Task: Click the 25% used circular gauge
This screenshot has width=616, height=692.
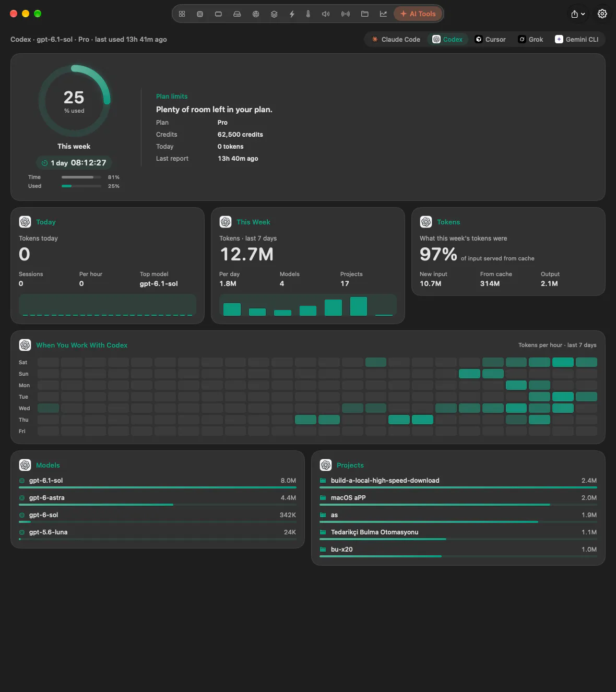Action: coord(74,101)
